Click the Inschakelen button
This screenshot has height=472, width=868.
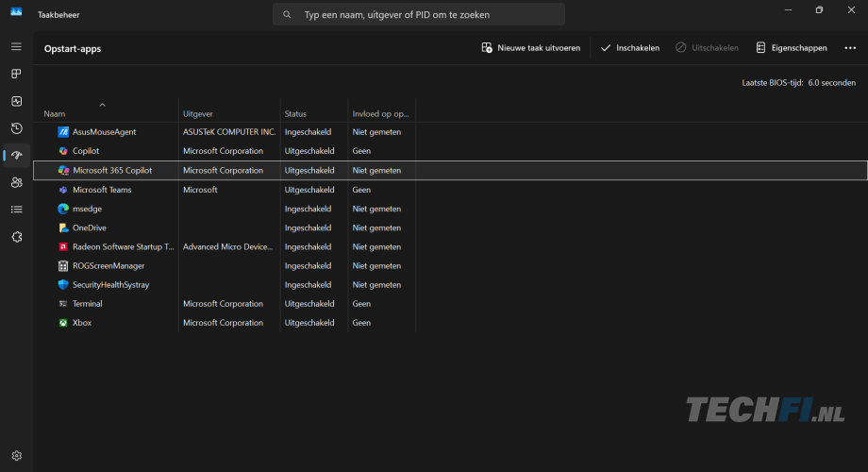pos(629,48)
